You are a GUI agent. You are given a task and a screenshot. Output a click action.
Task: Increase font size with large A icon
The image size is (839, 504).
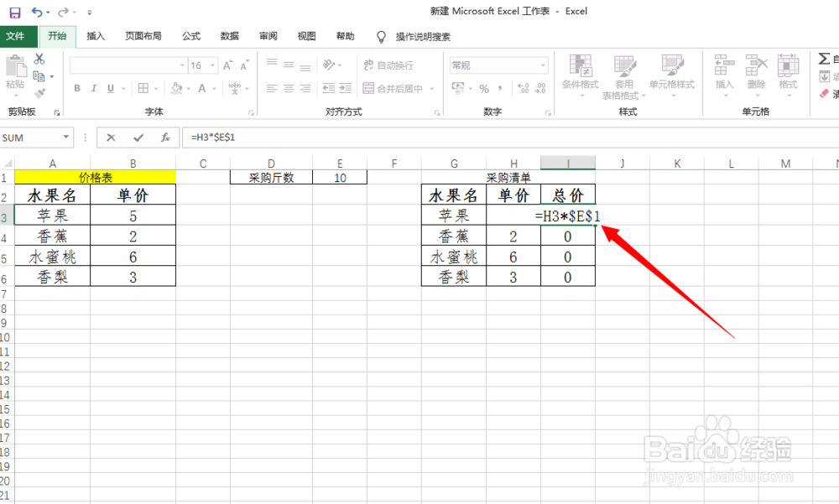(227, 65)
